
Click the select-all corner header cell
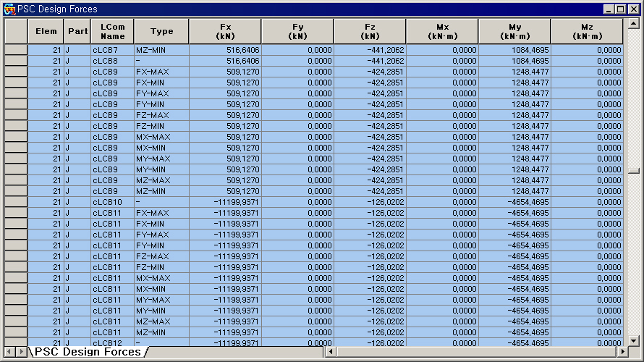(x=16, y=31)
